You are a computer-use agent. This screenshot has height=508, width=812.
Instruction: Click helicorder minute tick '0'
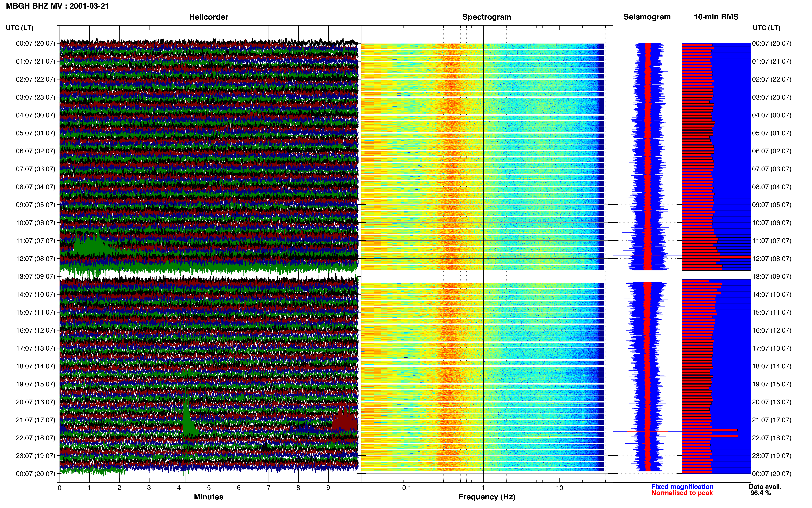[x=59, y=488]
